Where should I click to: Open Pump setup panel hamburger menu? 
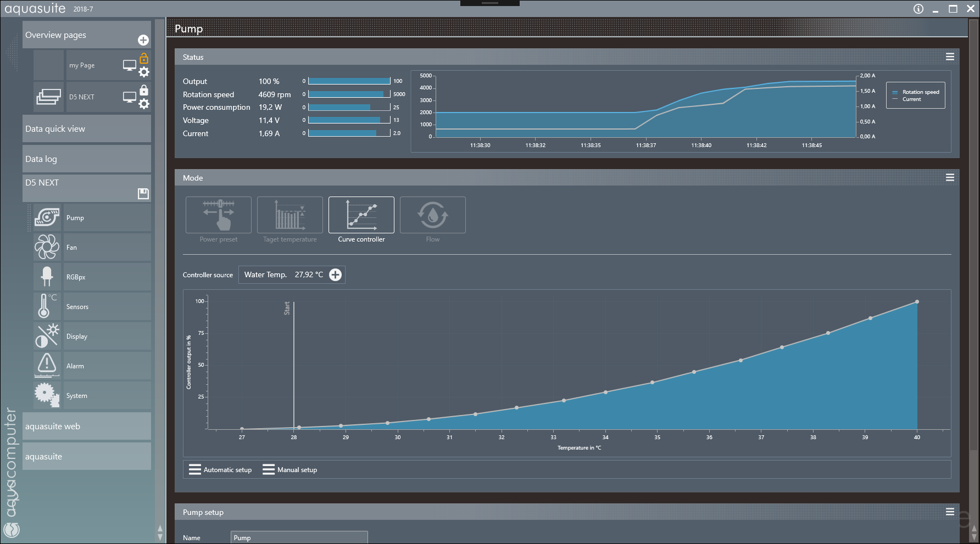[x=950, y=512]
